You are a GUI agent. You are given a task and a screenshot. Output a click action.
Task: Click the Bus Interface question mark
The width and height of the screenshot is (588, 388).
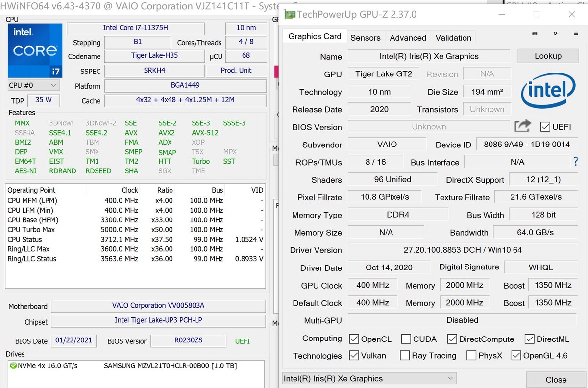click(576, 161)
